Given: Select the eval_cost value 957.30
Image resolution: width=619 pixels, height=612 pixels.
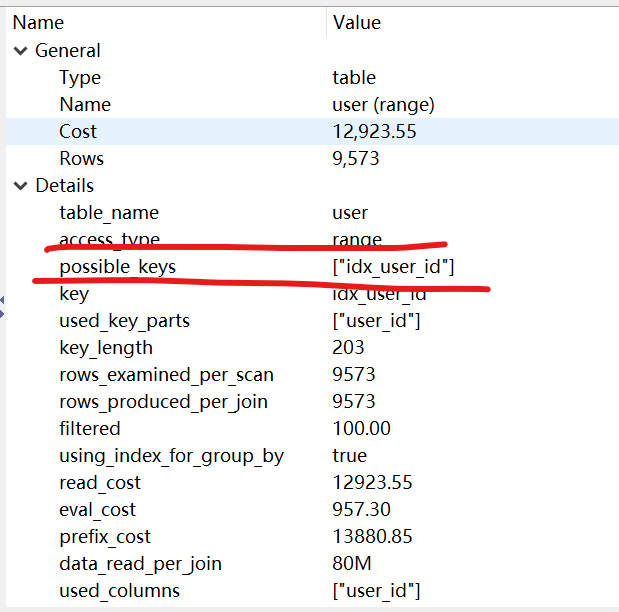Looking at the screenshot, I should tap(362, 510).
